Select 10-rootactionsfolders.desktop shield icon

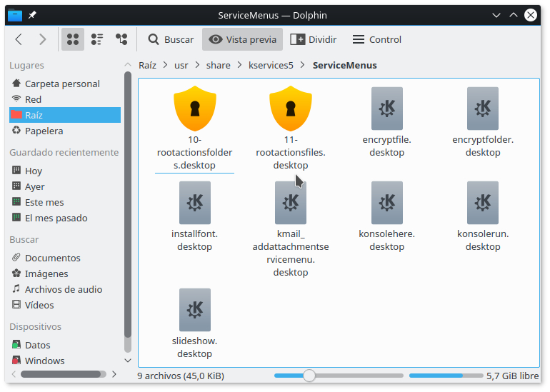tap(195, 109)
